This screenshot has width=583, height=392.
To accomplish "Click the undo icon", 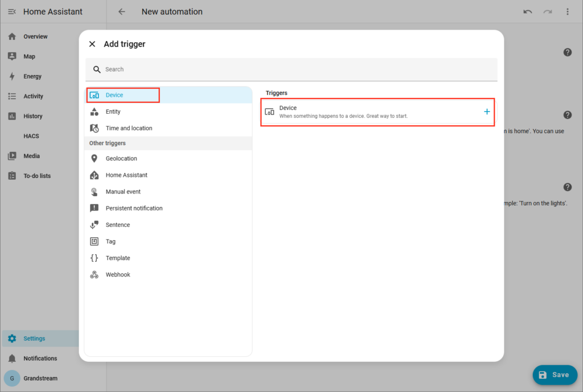I will (528, 11).
